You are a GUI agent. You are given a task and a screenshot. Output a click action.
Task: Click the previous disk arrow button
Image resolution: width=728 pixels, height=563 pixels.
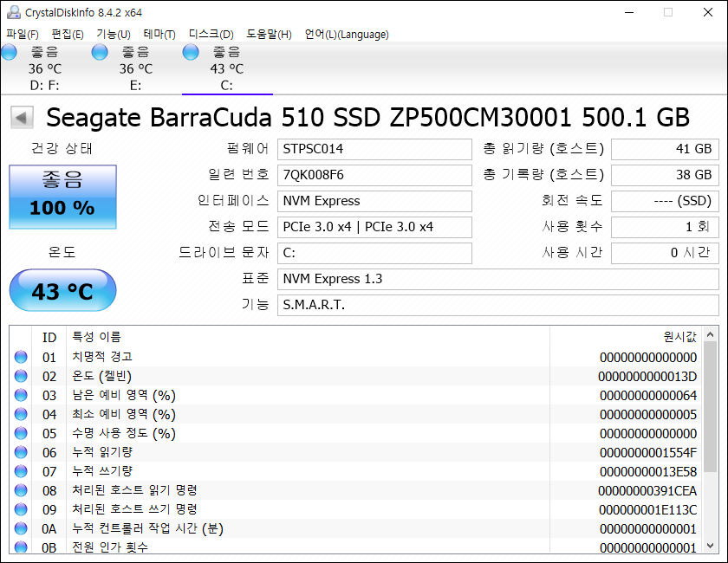point(22,118)
